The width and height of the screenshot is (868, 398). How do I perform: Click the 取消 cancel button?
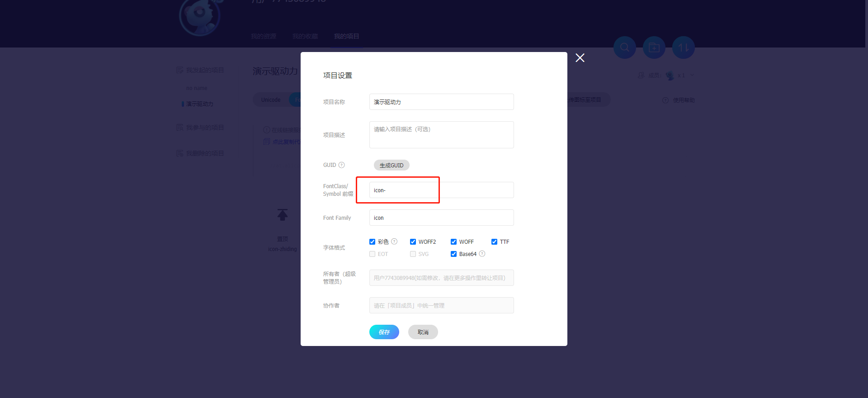(423, 332)
